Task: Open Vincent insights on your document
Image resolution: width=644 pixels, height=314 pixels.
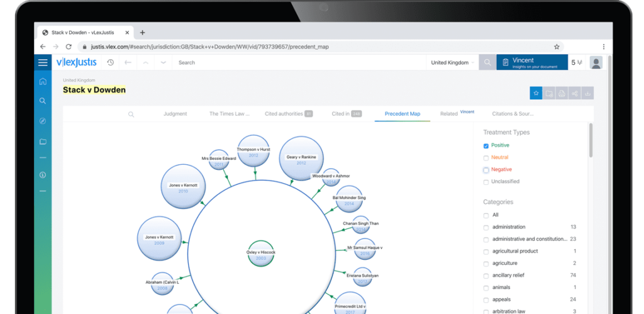Action: coord(532,62)
